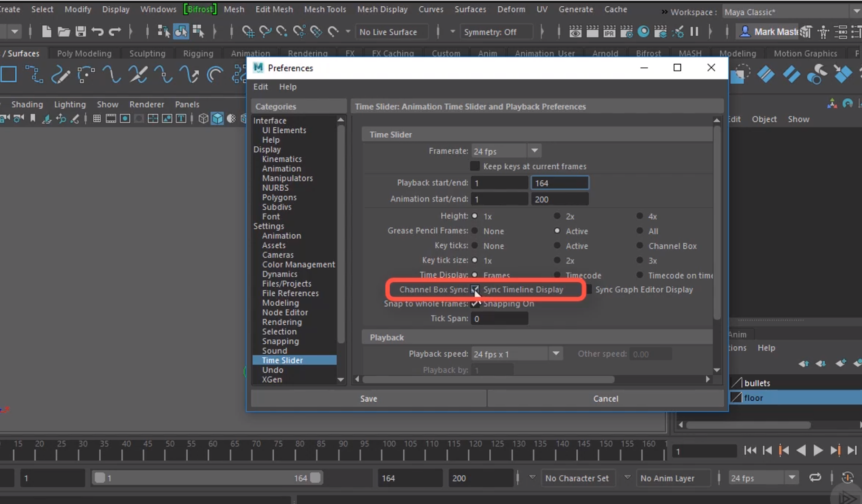The height and width of the screenshot is (504, 862).
Task: Switch to the Sculpting shelf tab
Action: click(147, 53)
